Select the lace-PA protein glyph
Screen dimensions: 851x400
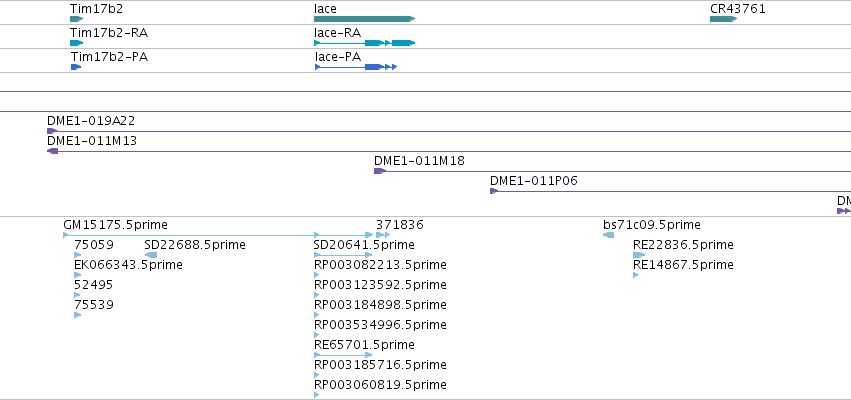click(x=356, y=67)
